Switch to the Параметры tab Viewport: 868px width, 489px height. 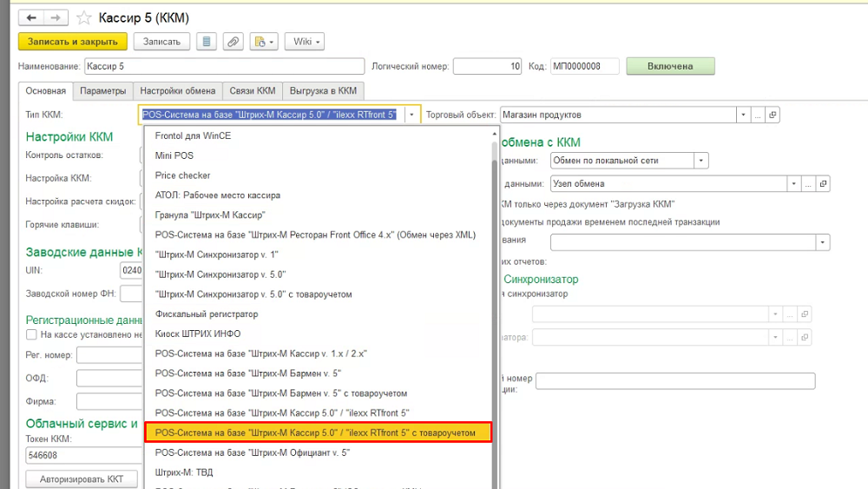point(102,90)
